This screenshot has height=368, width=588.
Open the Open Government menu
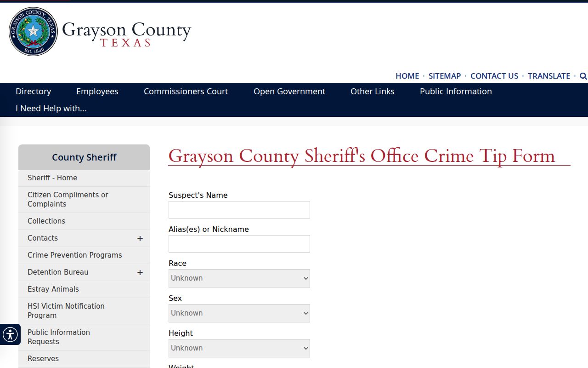point(289,92)
